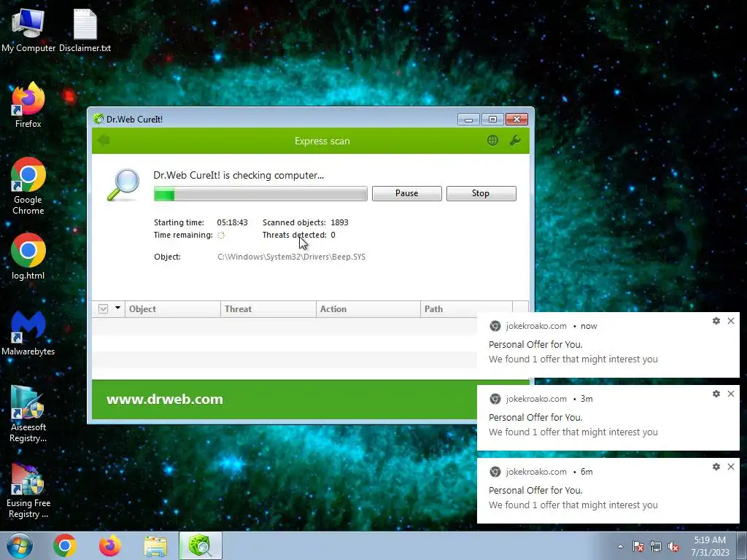This screenshot has height=560, width=747.
Task: Pause the express scan
Action: coord(407,193)
